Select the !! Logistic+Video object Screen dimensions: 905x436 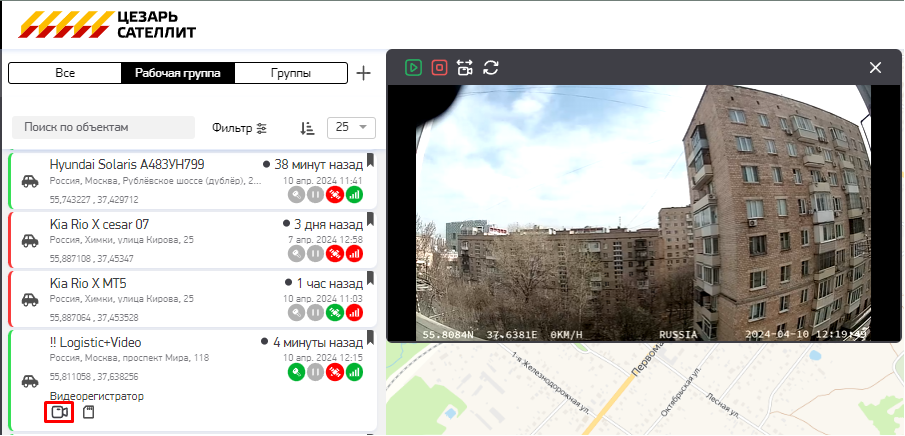pos(193,379)
